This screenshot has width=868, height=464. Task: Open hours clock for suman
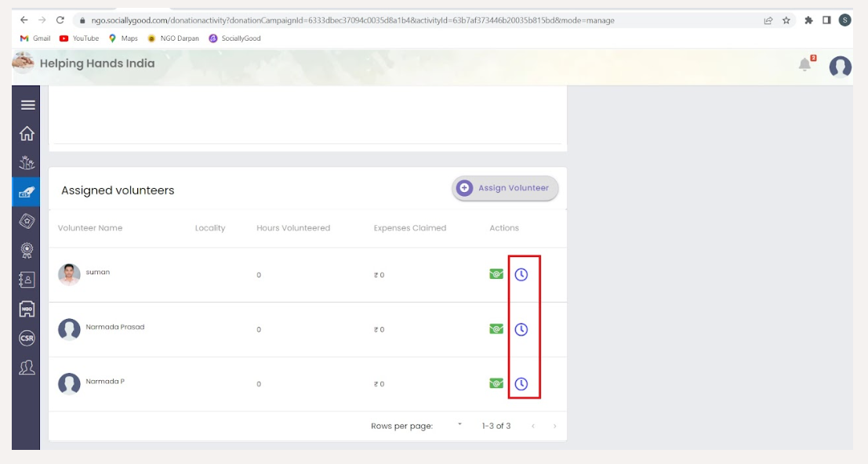(x=521, y=274)
